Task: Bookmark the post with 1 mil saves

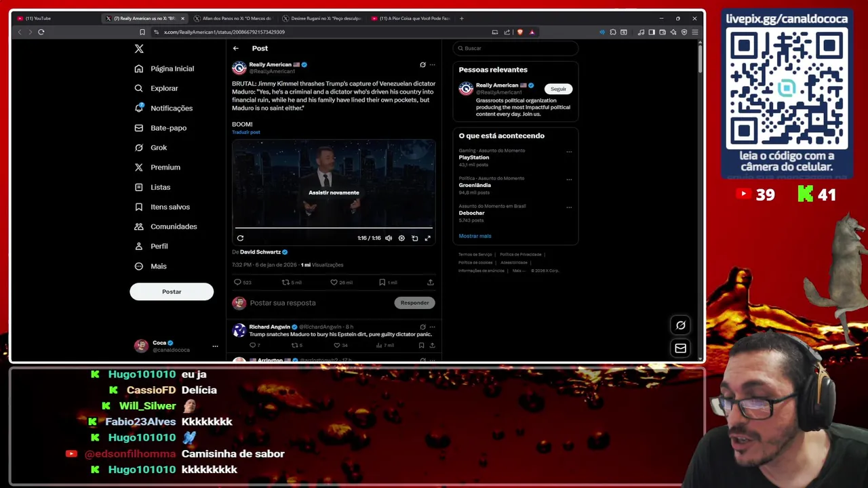Action: point(387,282)
